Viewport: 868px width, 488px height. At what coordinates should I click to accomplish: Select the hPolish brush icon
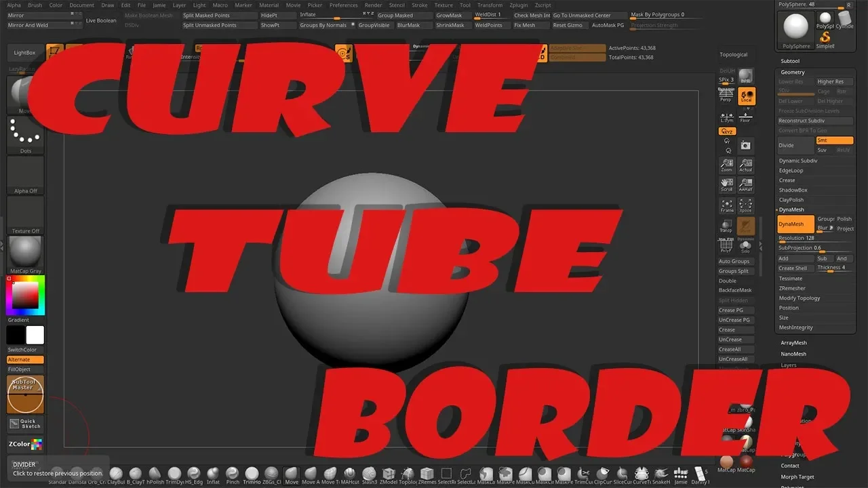click(x=155, y=476)
